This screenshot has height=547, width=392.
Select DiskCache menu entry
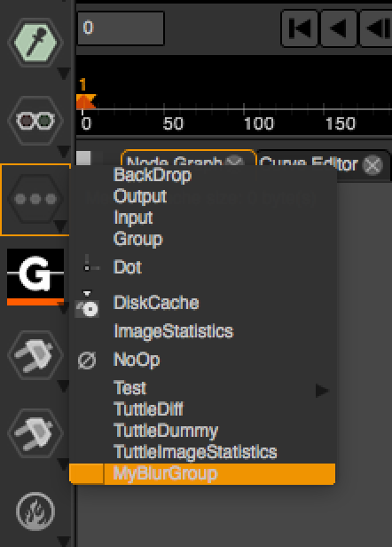202,303
